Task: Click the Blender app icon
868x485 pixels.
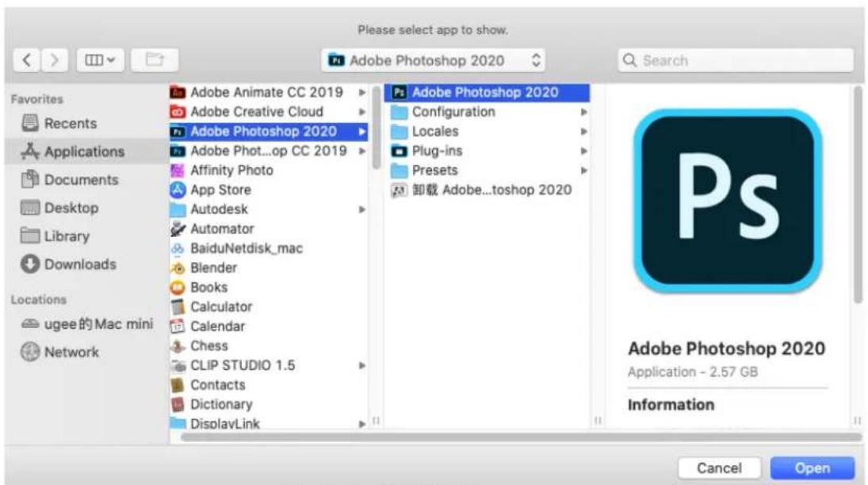Action: coord(178,268)
